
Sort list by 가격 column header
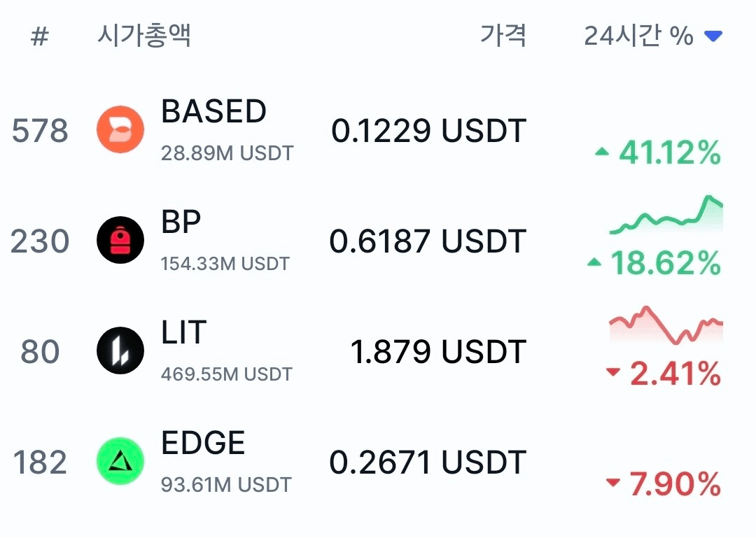503,35
